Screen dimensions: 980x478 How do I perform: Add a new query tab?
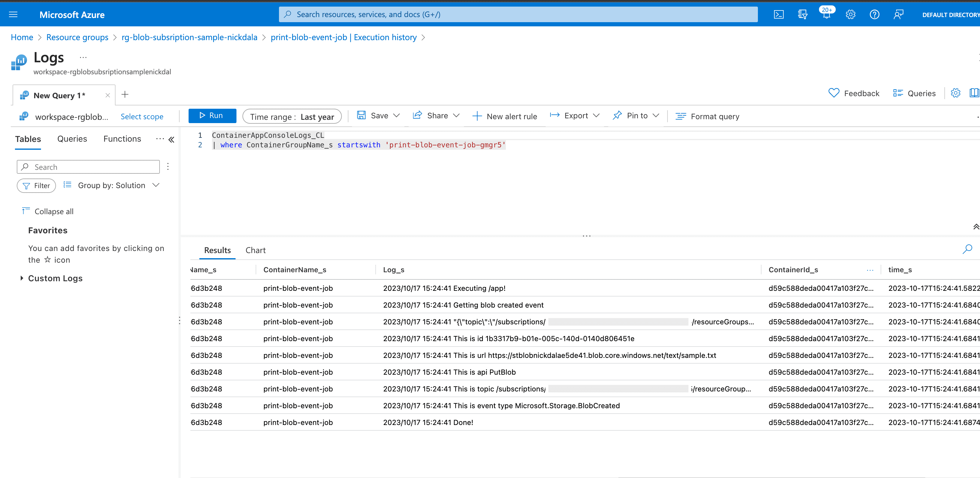coord(125,94)
